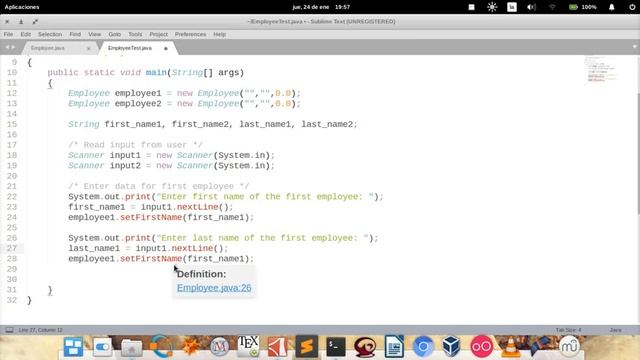
Task: Click input2 variable on line 19
Action: (125, 166)
